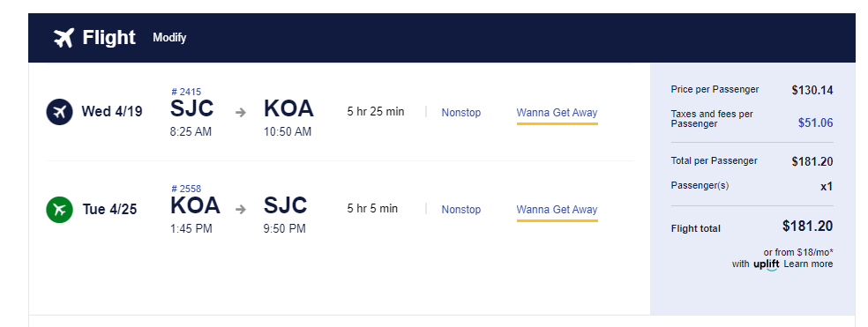Select Wanna Get Away fare on Tue 4/25
Viewport: 868px width, 327px height.
coord(557,209)
